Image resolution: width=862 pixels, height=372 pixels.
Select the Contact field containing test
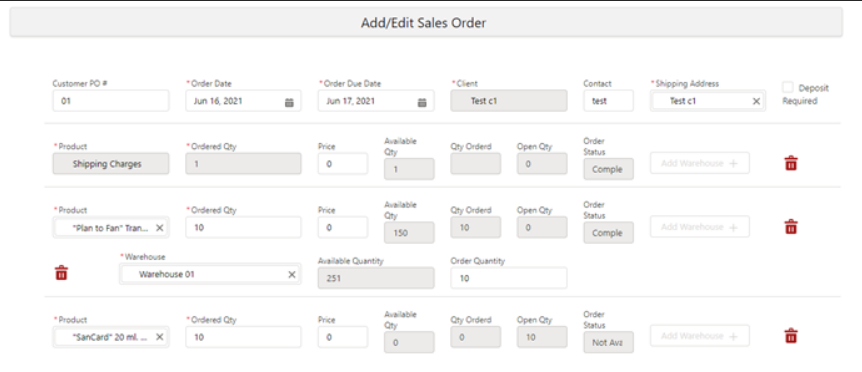point(608,101)
